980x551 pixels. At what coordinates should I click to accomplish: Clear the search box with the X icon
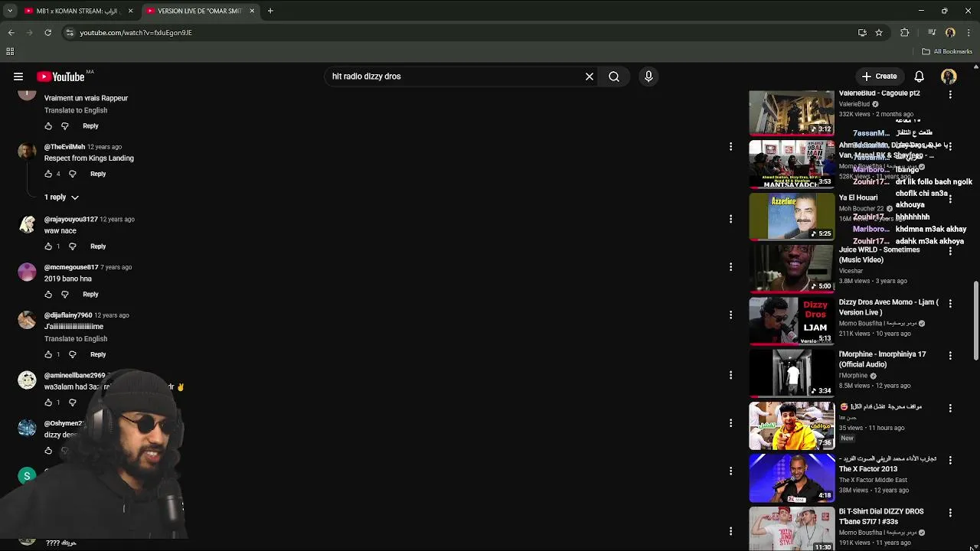[x=590, y=77]
